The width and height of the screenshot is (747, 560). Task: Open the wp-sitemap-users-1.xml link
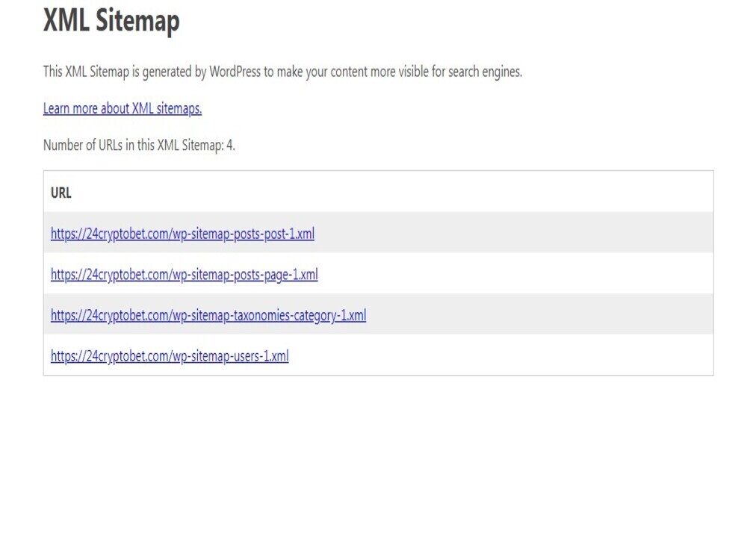[170, 356]
